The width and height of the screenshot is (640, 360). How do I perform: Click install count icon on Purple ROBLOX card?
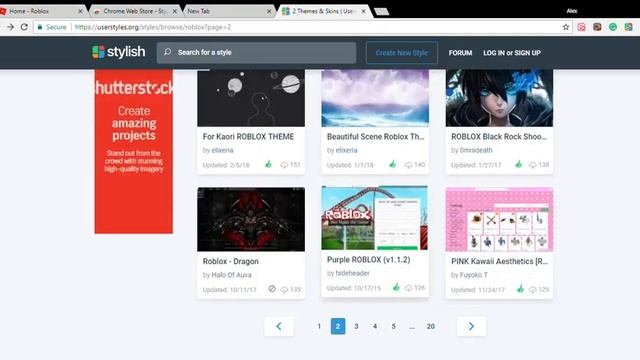click(x=408, y=288)
